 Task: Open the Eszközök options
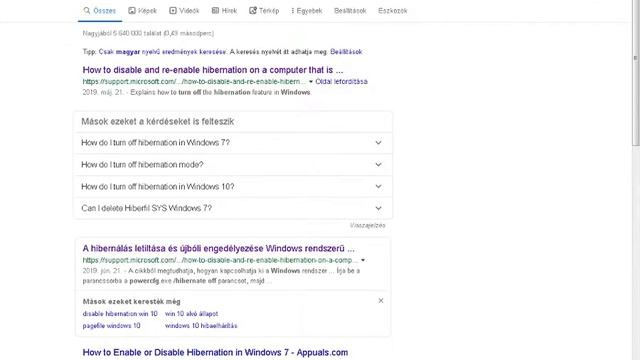tap(393, 11)
